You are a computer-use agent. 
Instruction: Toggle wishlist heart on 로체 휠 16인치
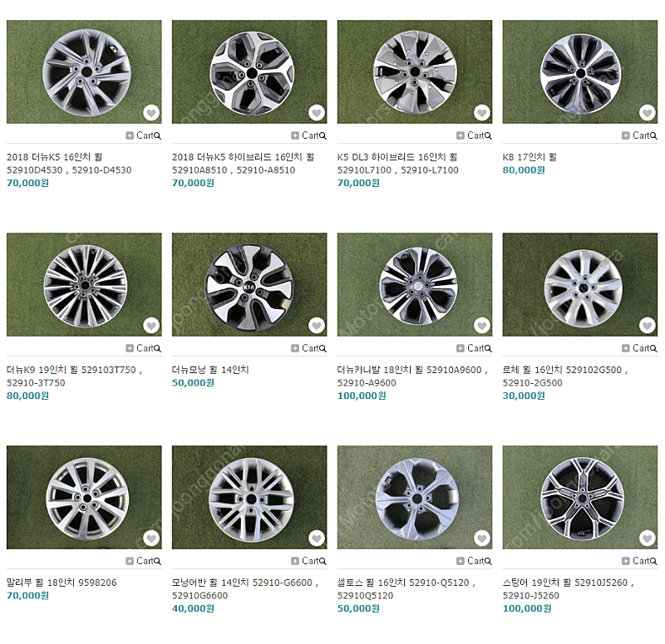coord(647,326)
